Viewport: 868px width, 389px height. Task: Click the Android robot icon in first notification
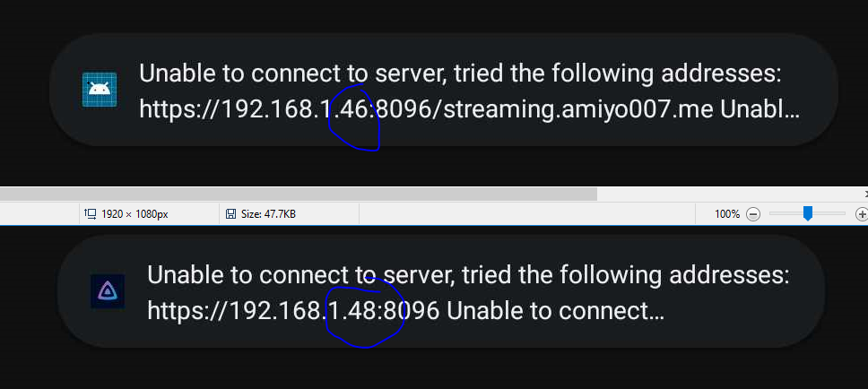pyautogui.click(x=100, y=90)
